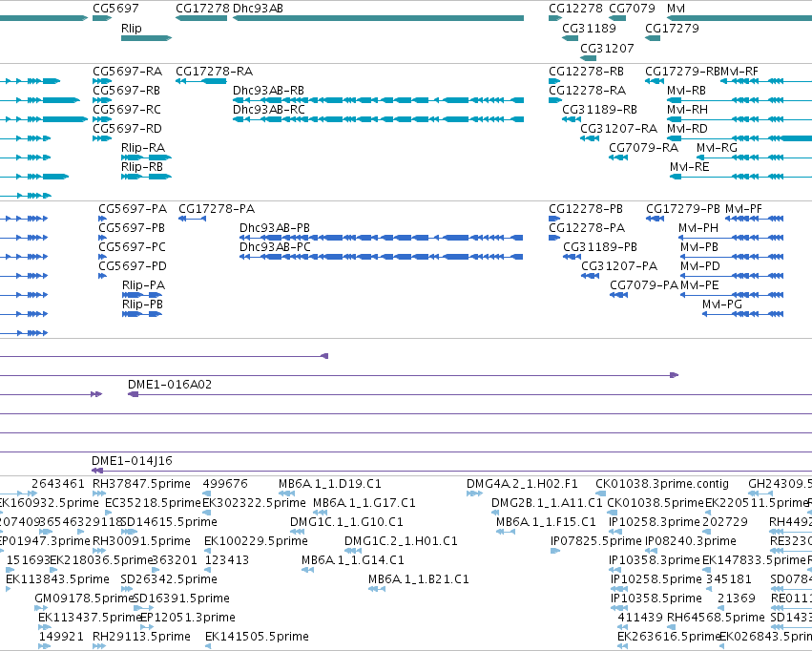This screenshot has height=651, width=812.
Task: Select EST EK141505.5prime
Action: pos(208,646)
